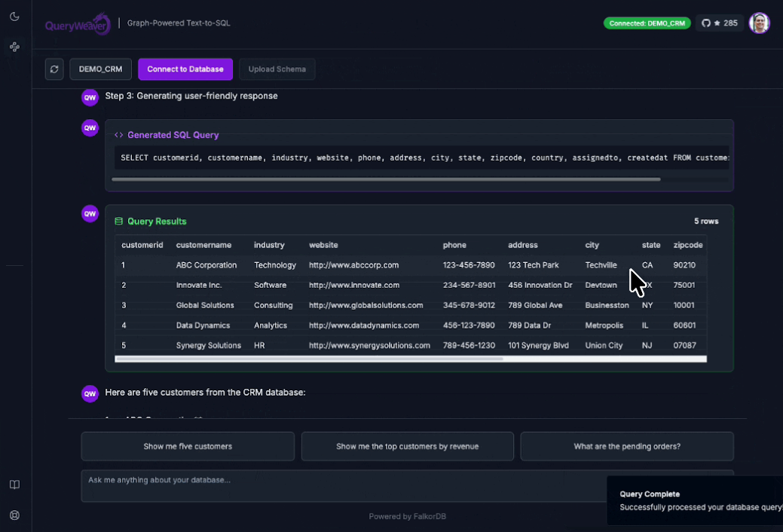
Task: Select 'What are the pending orders?' suggestion
Action: [627, 446]
